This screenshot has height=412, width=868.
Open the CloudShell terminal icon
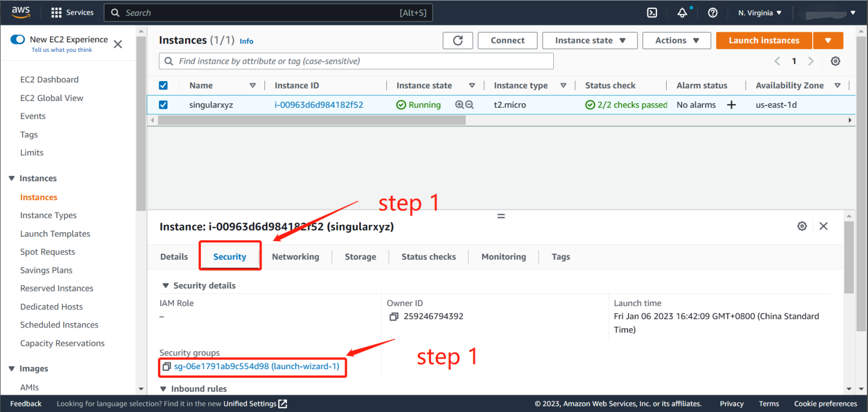[652, 13]
